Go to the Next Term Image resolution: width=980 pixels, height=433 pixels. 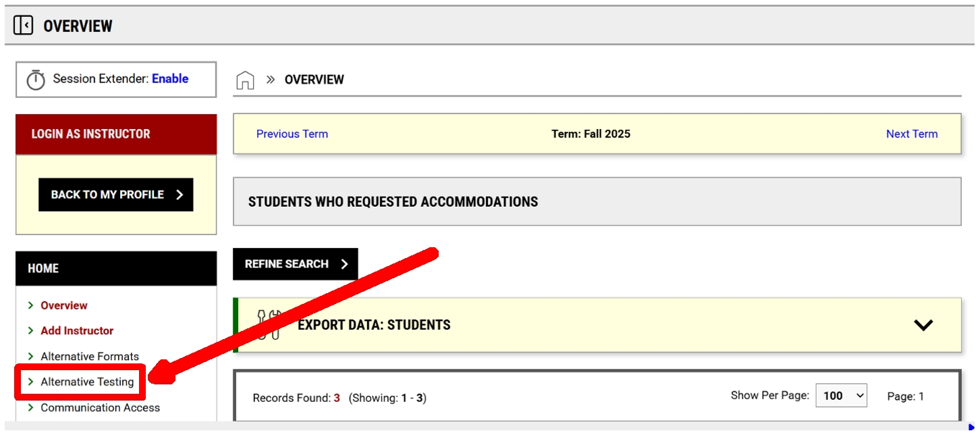tap(911, 134)
